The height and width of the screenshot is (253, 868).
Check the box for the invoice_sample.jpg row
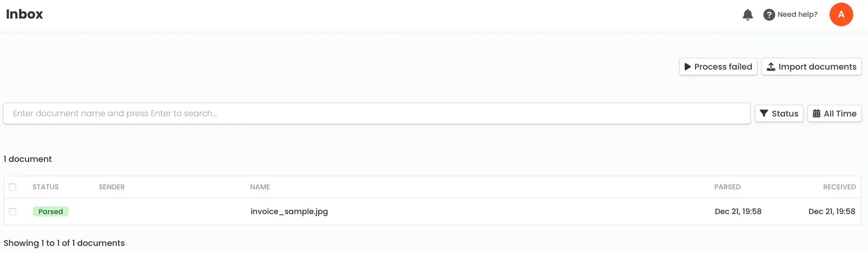(13, 212)
